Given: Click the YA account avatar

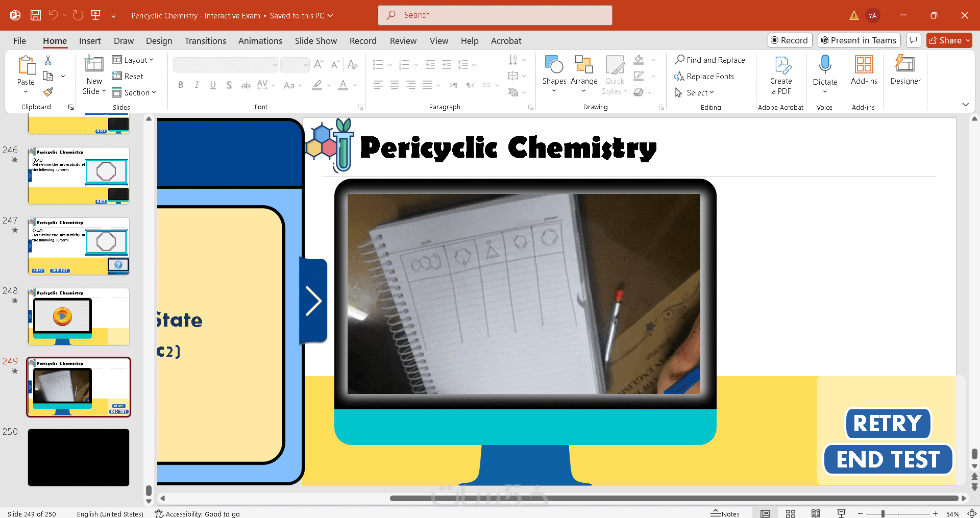Looking at the screenshot, I should pos(873,15).
